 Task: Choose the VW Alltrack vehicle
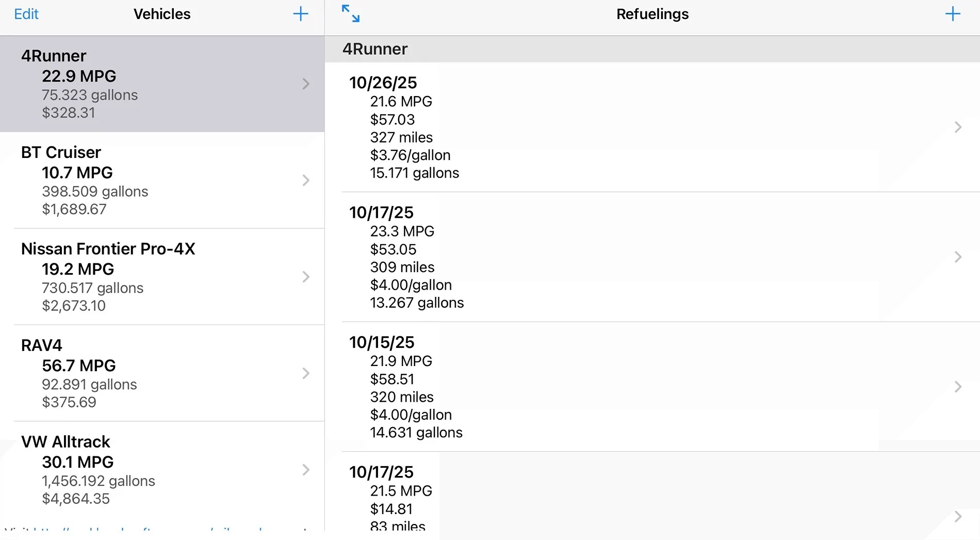155,470
